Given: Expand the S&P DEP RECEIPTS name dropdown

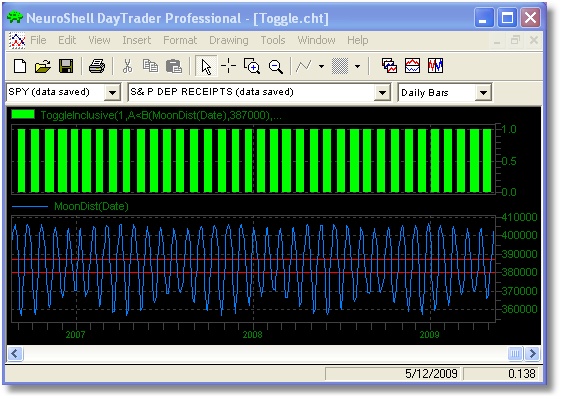Looking at the screenshot, I should click(382, 93).
